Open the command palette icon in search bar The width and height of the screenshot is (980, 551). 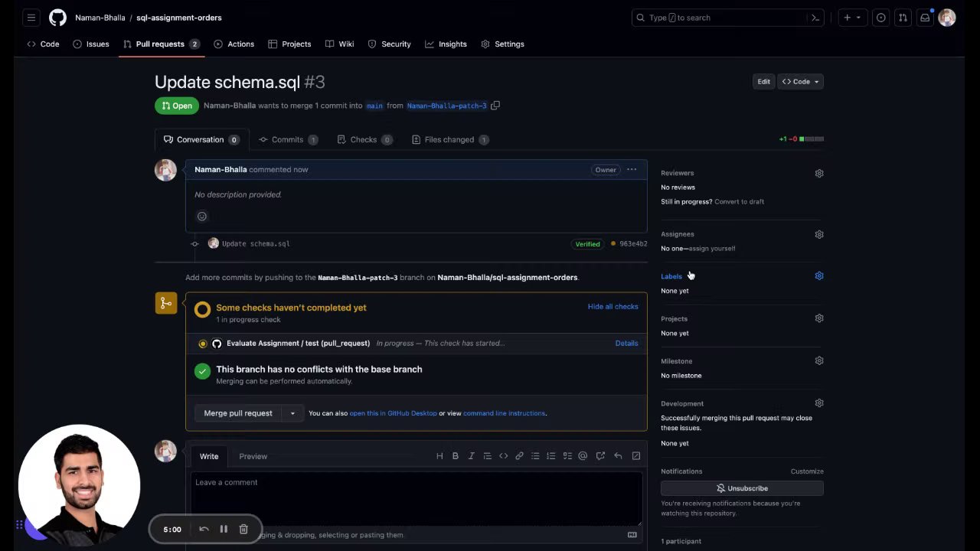coord(815,18)
